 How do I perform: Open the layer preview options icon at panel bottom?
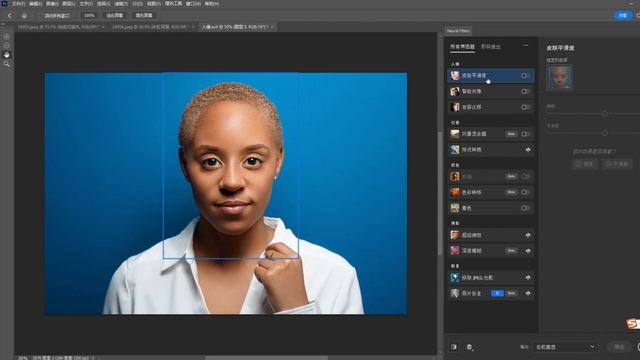pos(469,347)
